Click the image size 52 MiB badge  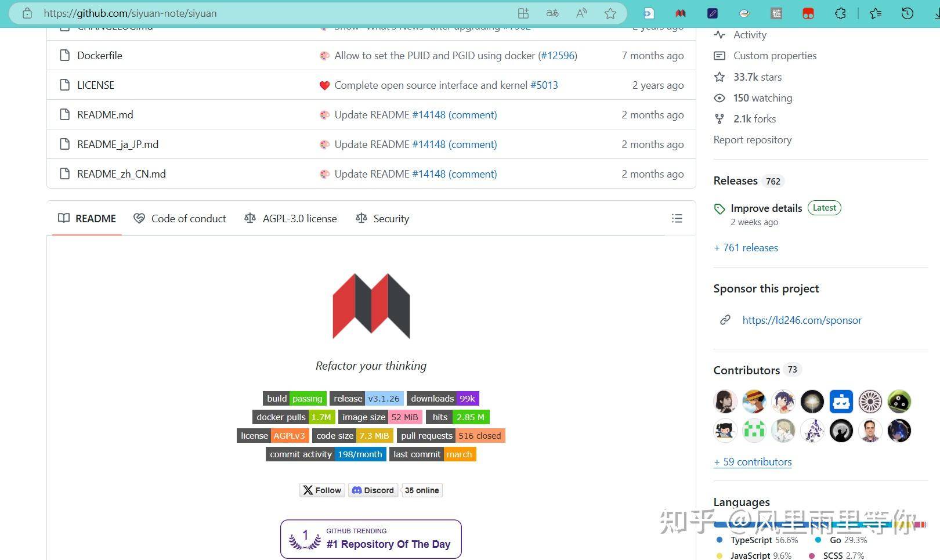pyautogui.click(x=380, y=417)
